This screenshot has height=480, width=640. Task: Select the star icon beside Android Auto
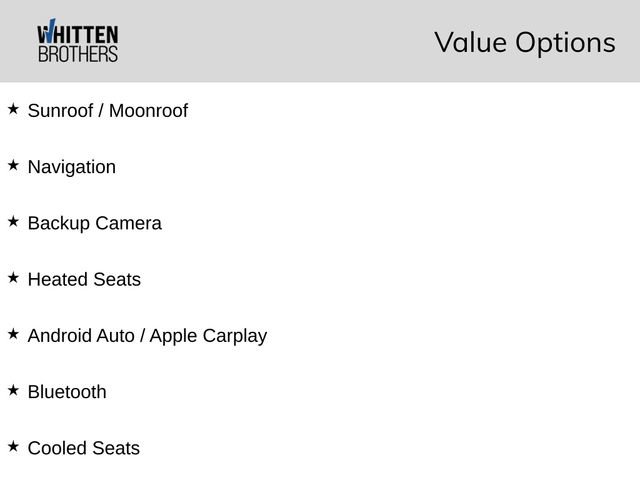coord(12,333)
